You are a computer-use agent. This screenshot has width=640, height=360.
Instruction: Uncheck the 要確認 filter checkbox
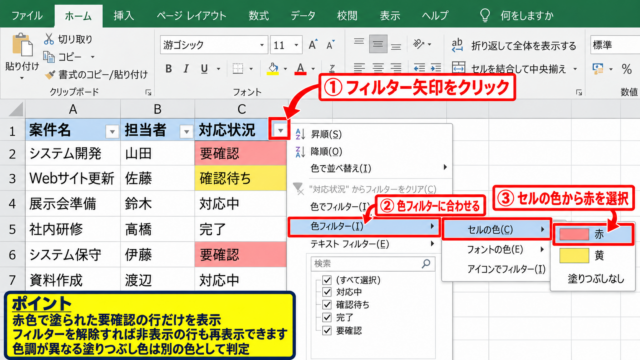(x=327, y=330)
